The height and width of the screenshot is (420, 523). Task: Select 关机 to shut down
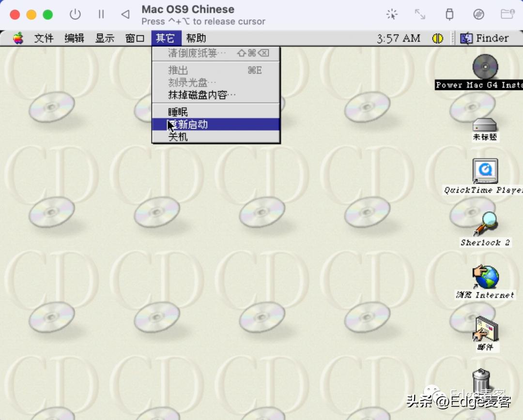178,137
